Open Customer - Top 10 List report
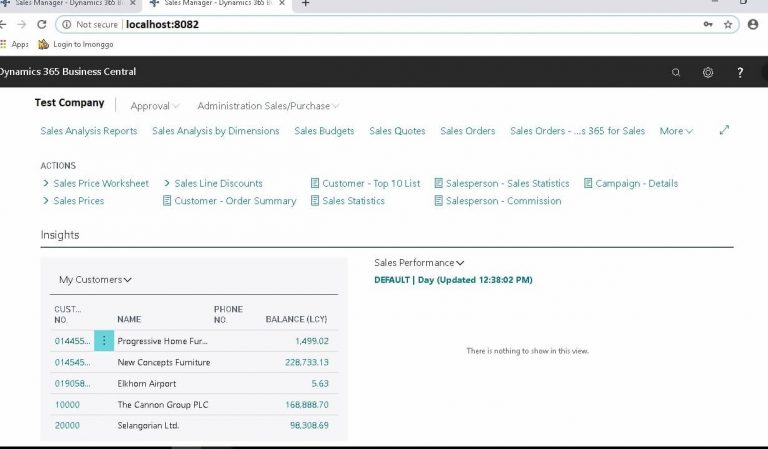The image size is (768, 449). pos(366,184)
